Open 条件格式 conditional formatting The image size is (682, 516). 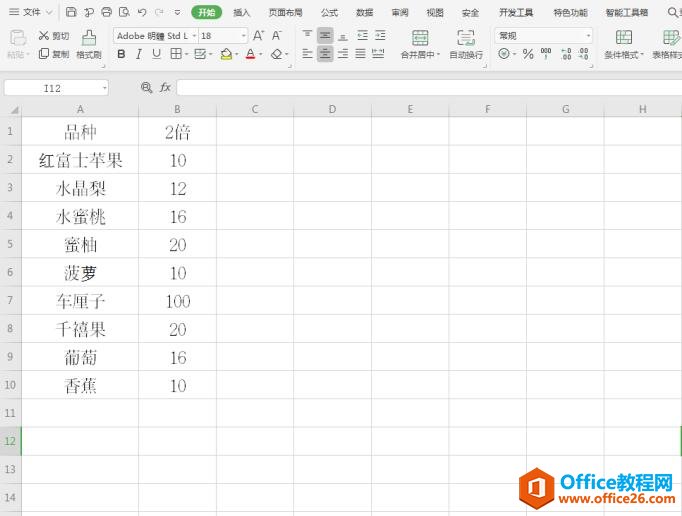624,44
